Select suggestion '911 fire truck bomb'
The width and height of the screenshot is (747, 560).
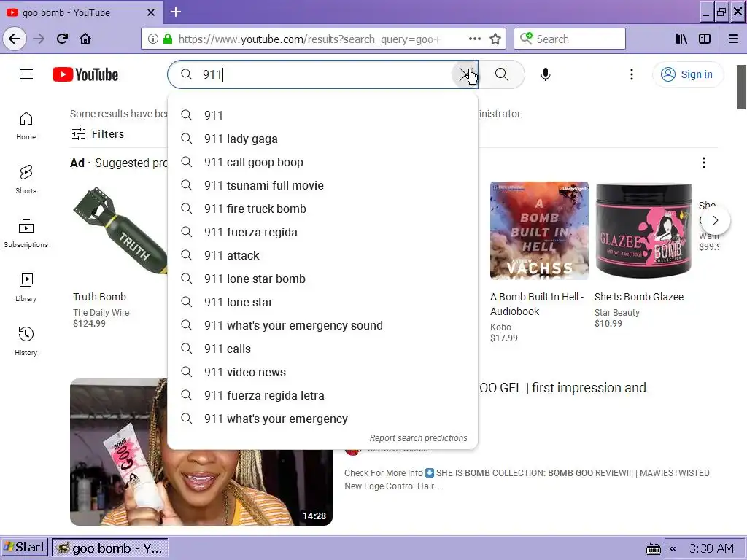tap(322, 209)
